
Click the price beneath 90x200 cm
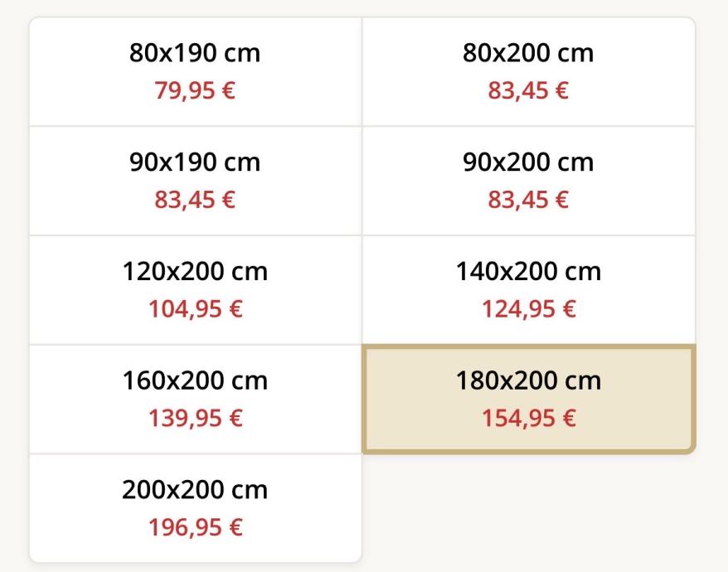[x=528, y=200]
